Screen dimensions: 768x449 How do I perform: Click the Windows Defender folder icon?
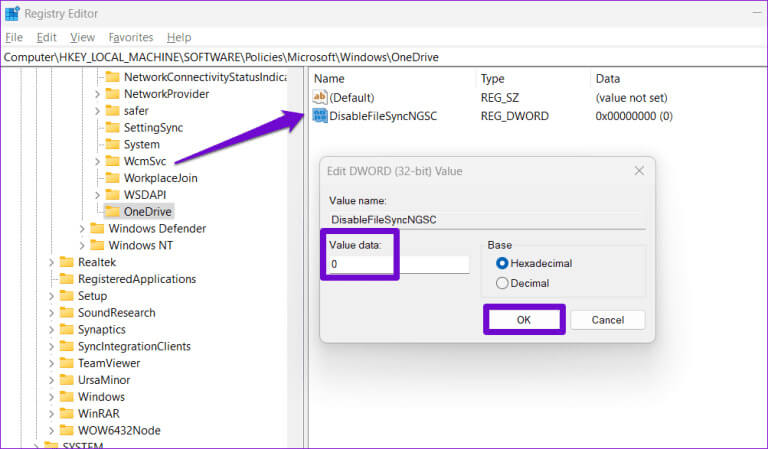pos(97,228)
